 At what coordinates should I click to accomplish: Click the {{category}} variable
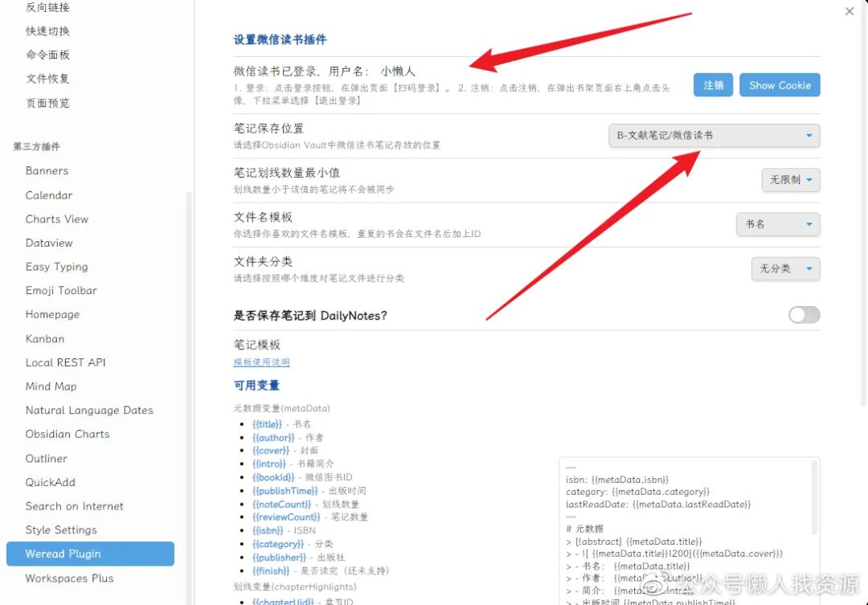point(278,544)
